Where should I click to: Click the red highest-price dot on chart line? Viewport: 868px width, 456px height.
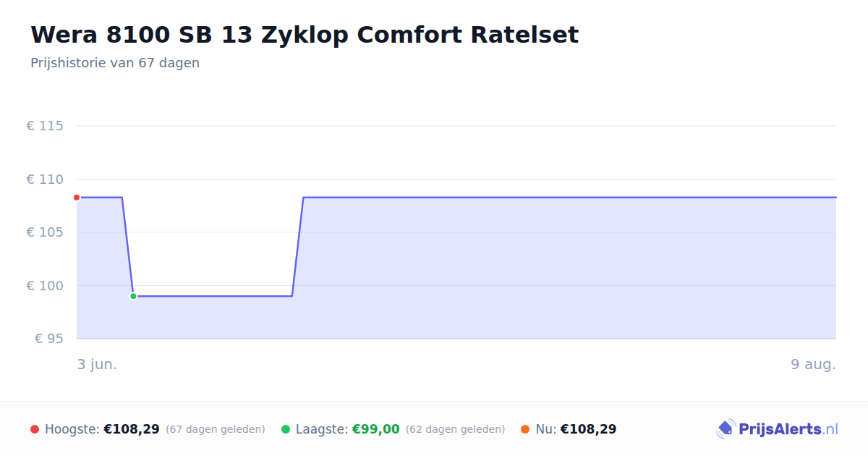pos(77,198)
